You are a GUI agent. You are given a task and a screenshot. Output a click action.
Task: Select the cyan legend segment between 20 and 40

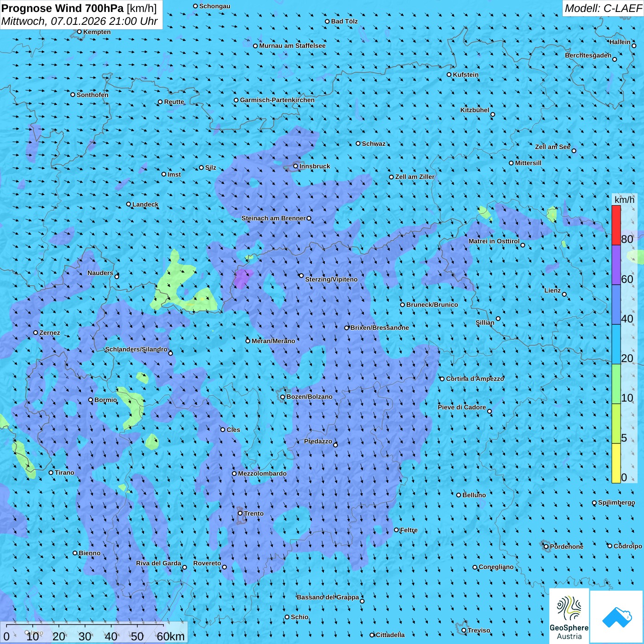coord(616,344)
